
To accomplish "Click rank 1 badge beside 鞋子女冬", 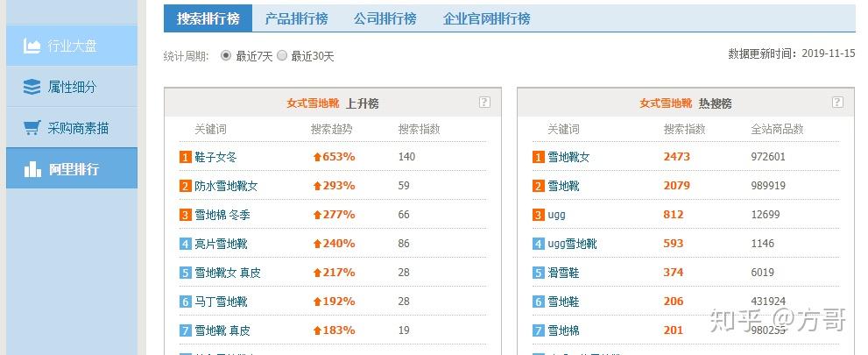I will click(186, 157).
